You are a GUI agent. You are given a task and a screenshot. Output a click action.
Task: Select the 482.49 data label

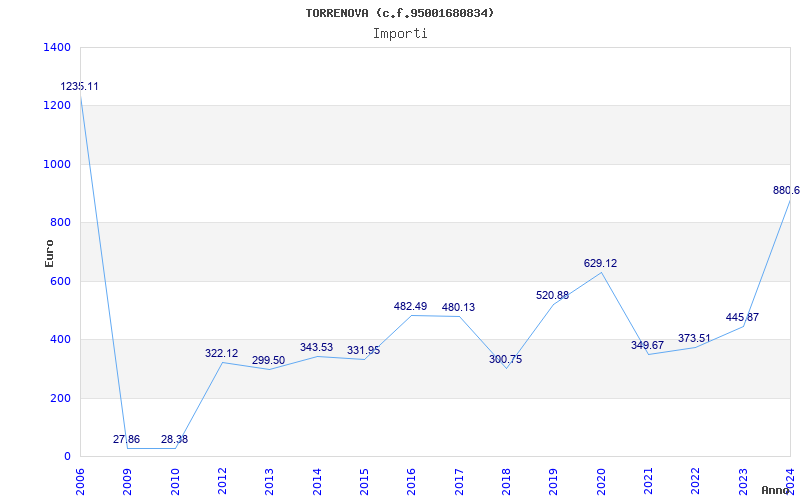click(x=410, y=307)
